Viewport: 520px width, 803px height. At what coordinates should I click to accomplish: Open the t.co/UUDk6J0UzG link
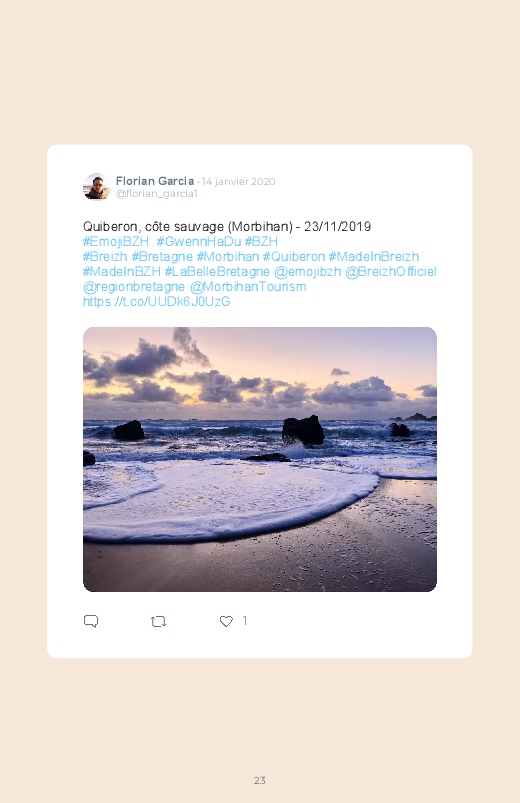tap(156, 301)
